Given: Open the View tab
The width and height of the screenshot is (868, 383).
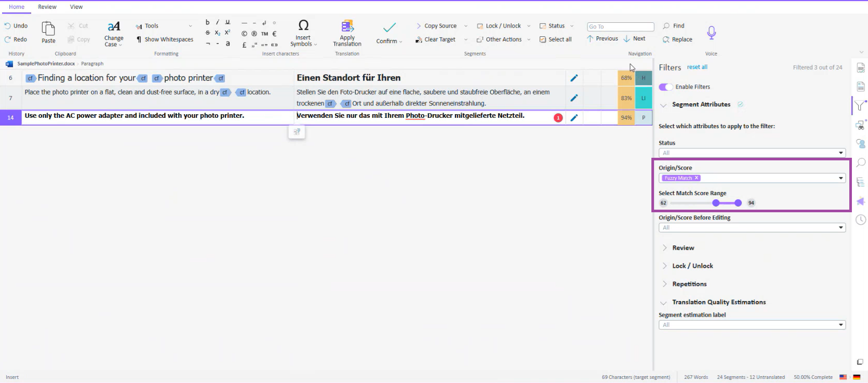Looking at the screenshot, I should (76, 7).
